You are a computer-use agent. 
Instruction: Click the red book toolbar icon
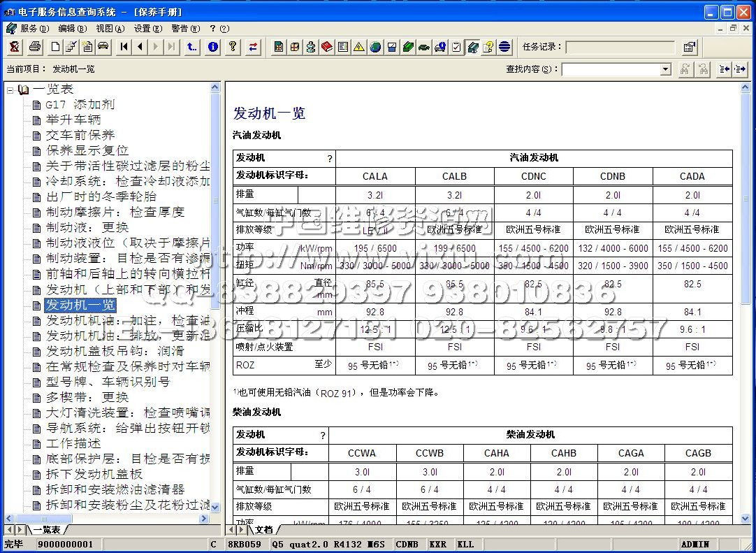coord(326,47)
